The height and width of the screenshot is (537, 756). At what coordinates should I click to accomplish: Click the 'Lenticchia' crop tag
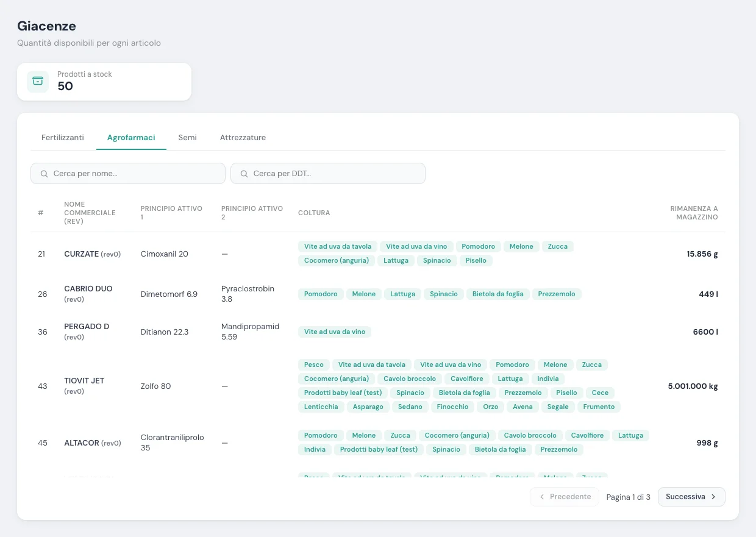pyautogui.click(x=321, y=407)
